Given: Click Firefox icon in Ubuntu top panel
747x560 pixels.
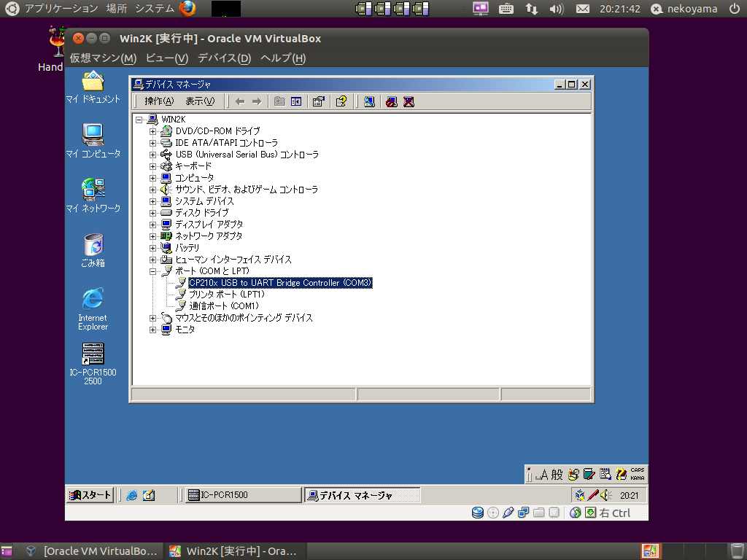Looking at the screenshot, I should click(x=187, y=8).
